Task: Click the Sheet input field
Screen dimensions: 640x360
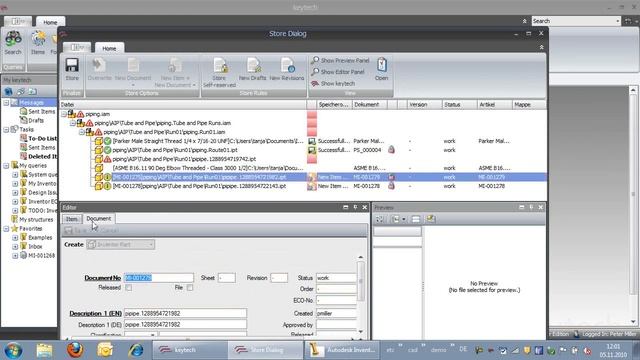Action: (x=227, y=278)
